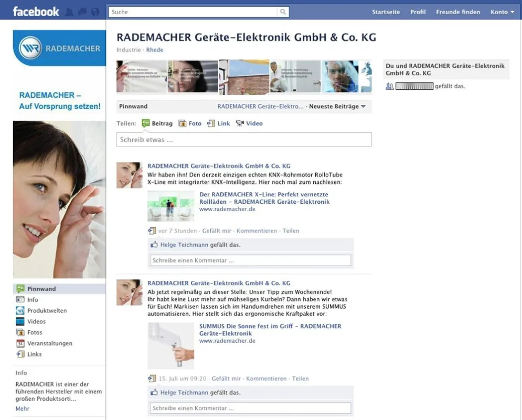Open Freunde finden
This screenshot has height=420, width=522.
458,12
